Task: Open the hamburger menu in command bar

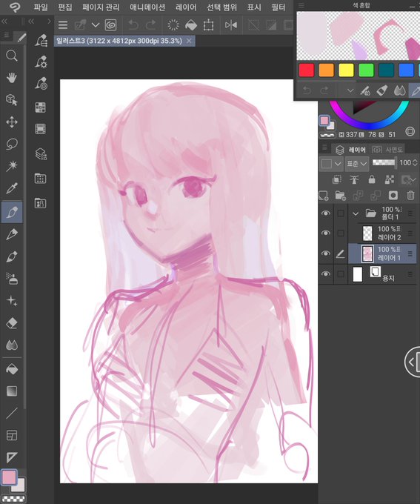Action: click(63, 25)
